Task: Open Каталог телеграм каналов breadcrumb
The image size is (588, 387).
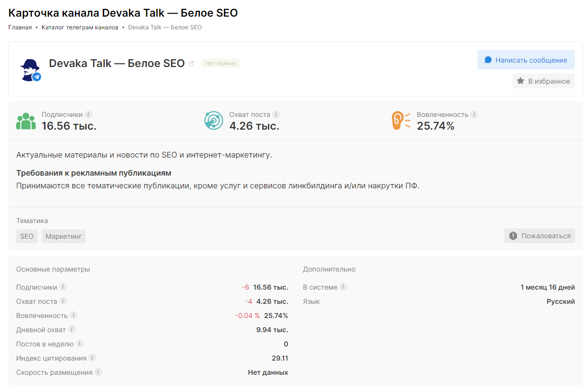Action: click(80, 27)
